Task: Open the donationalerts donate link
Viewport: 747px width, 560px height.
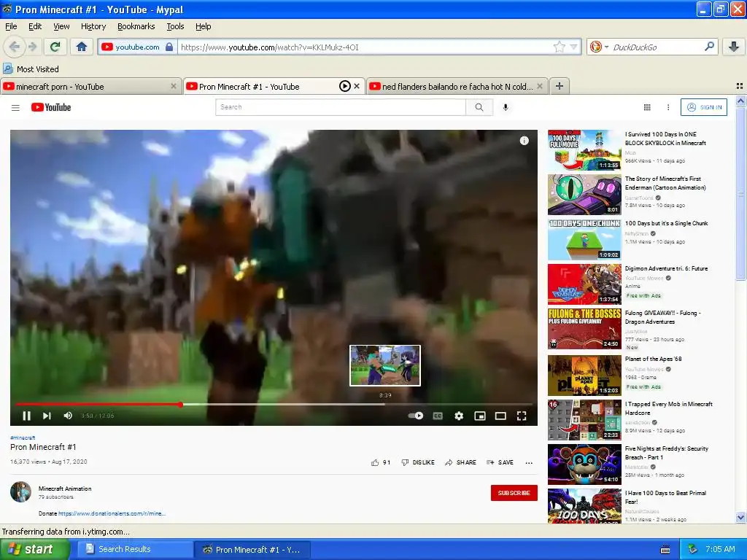Action: (112, 513)
